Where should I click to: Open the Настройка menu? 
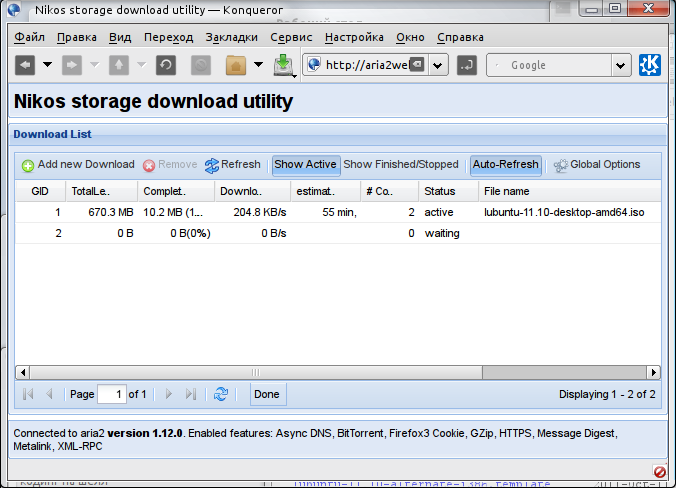[x=354, y=38]
